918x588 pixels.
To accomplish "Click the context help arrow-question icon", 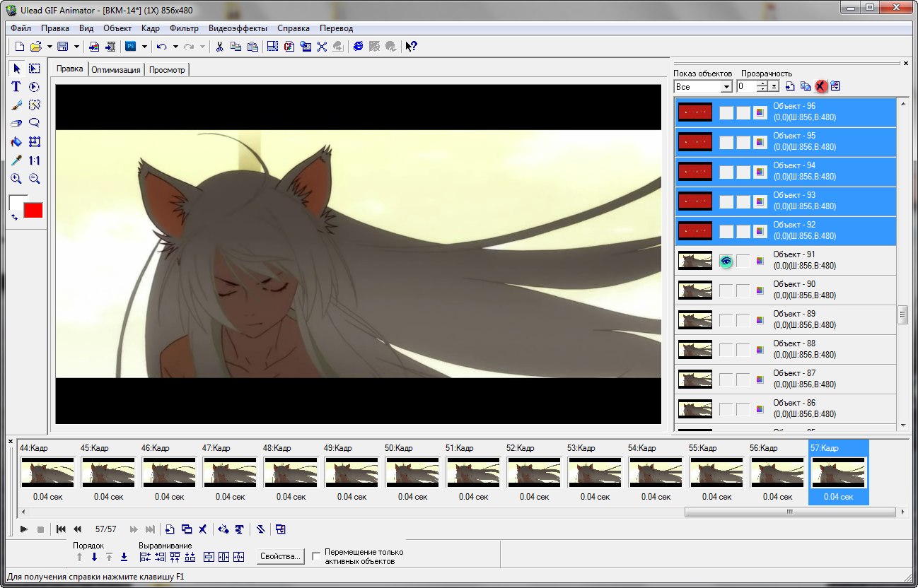I will pos(410,47).
